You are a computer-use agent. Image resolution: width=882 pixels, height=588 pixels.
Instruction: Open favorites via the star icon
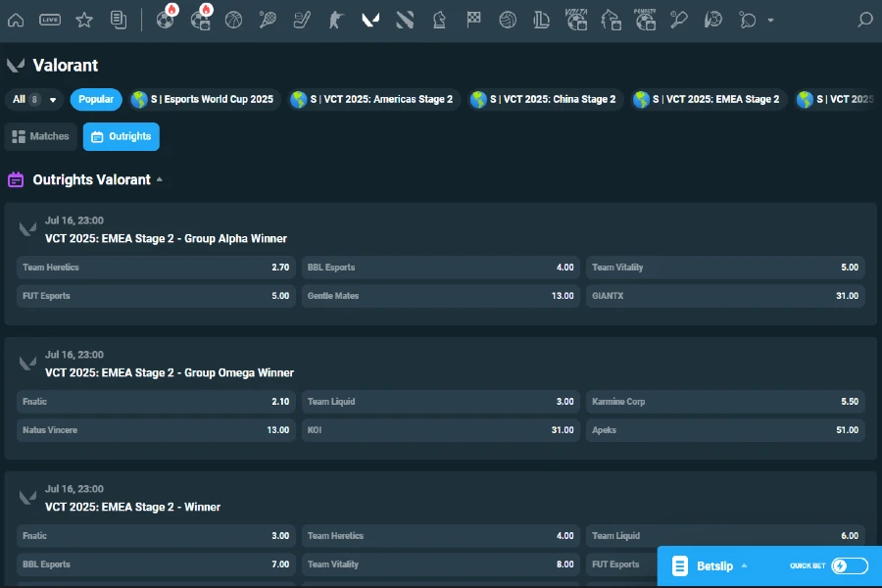(84, 19)
